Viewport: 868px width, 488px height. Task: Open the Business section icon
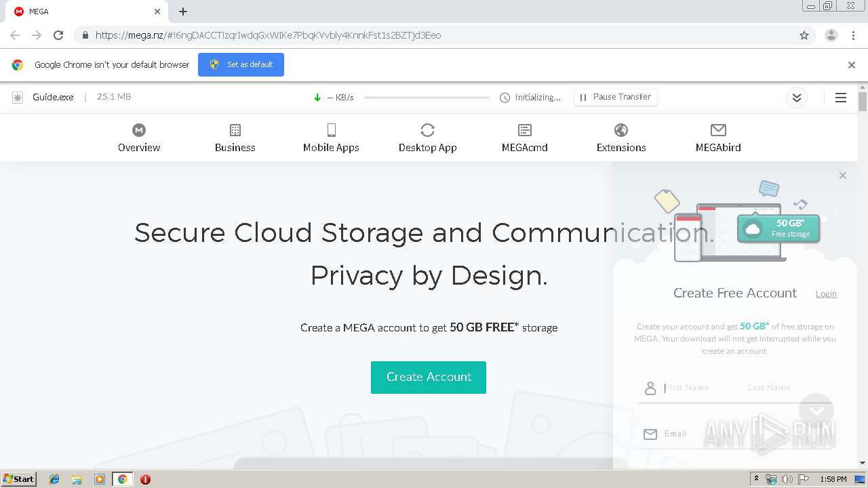pyautogui.click(x=235, y=130)
